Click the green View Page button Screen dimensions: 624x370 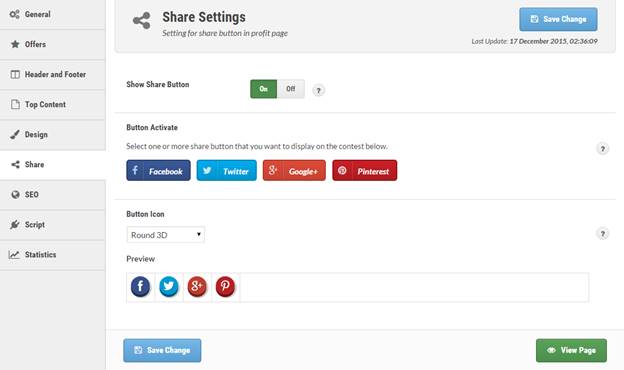(571, 351)
